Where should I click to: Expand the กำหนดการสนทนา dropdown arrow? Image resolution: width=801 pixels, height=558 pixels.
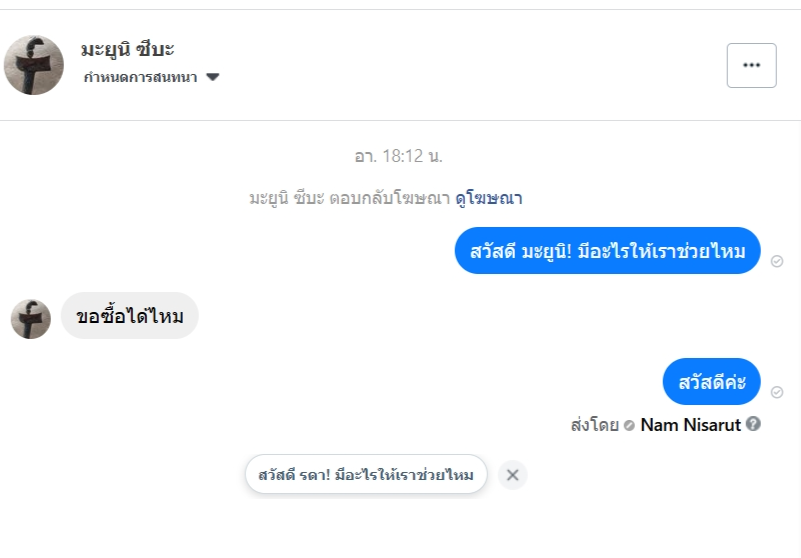click(212, 77)
